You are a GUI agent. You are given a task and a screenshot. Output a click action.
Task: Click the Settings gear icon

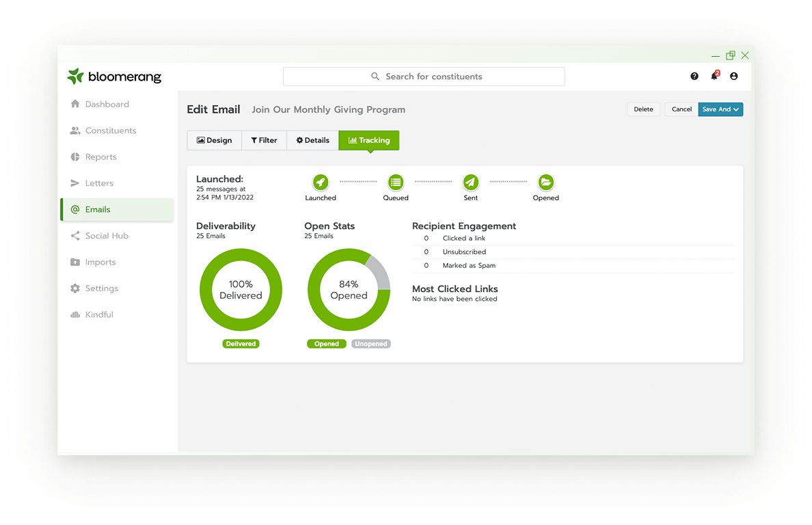[x=75, y=288]
